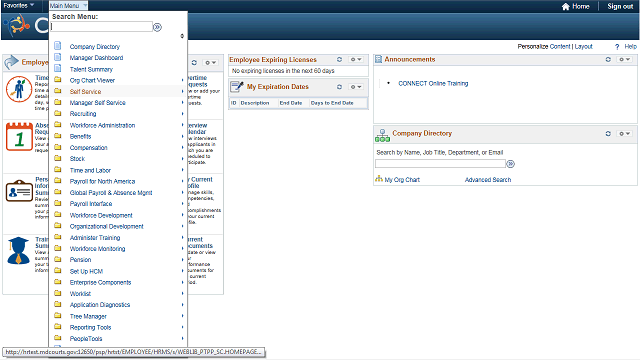Open Global Payroll & Absence Mgmt menu

click(111, 193)
